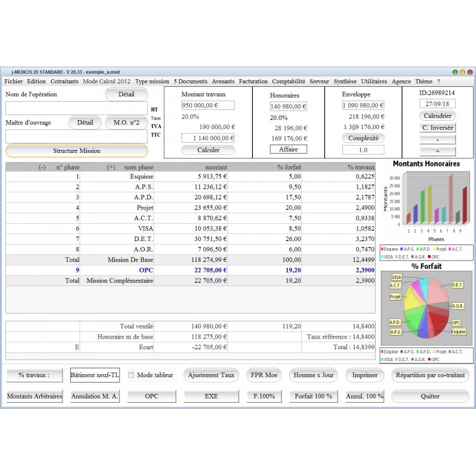Enable the Mode tableur checkbox
The width and height of the screenshot is (476, 476).
(131, 375)
